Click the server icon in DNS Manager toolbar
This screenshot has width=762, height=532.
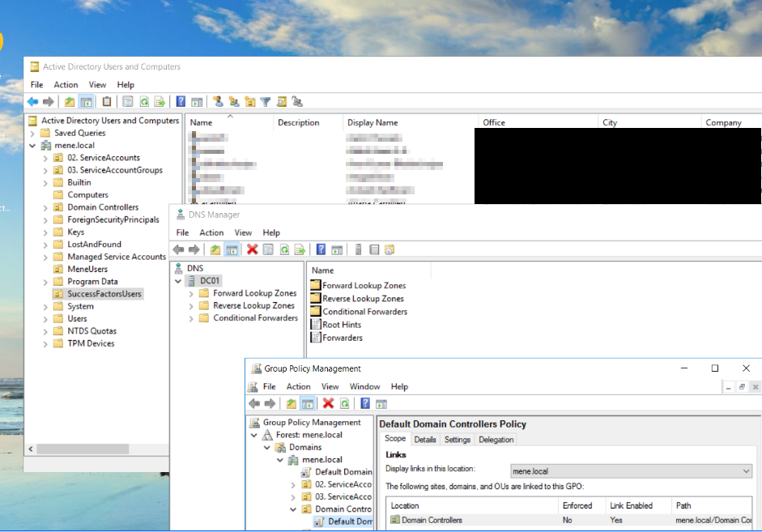[x=358, y=249]
